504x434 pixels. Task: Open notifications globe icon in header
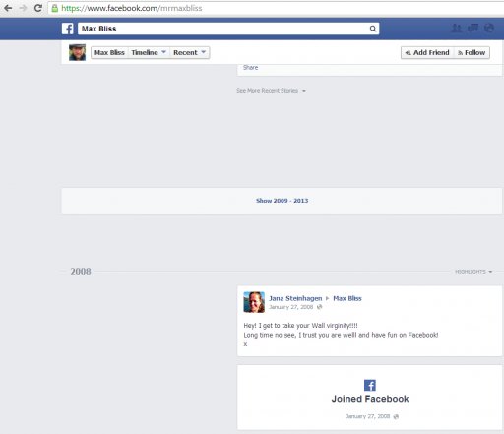click(x=489, y=29)
